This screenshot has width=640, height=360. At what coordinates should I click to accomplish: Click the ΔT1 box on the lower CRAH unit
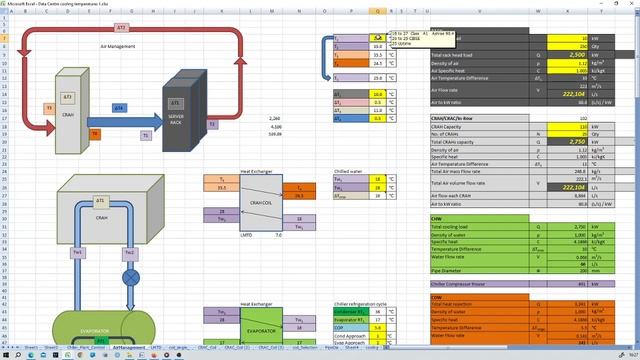(x=100, y=201)
